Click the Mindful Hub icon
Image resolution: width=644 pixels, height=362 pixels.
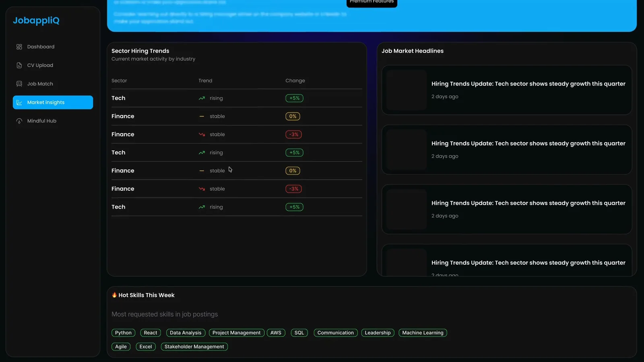pos(19,121)
